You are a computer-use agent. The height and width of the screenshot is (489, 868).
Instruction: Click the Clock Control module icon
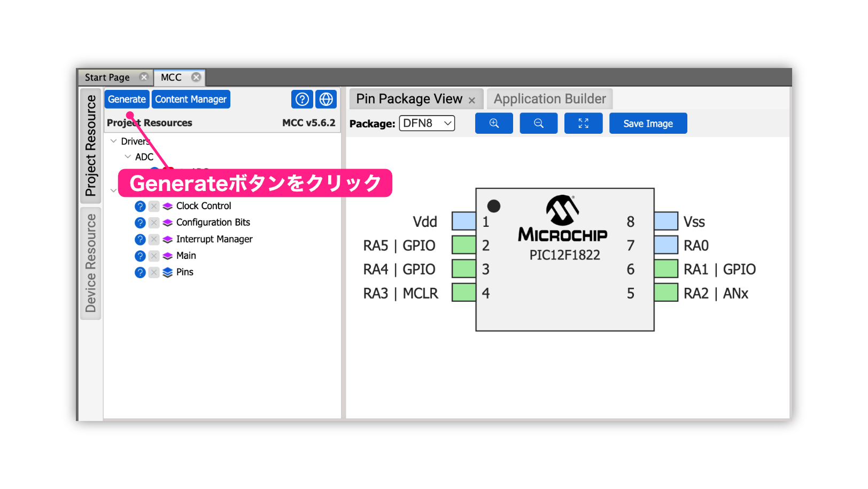[x=168, y=207]
